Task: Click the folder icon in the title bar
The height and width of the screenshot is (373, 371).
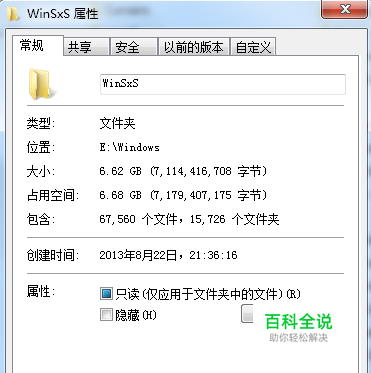Action: (12, 14)
